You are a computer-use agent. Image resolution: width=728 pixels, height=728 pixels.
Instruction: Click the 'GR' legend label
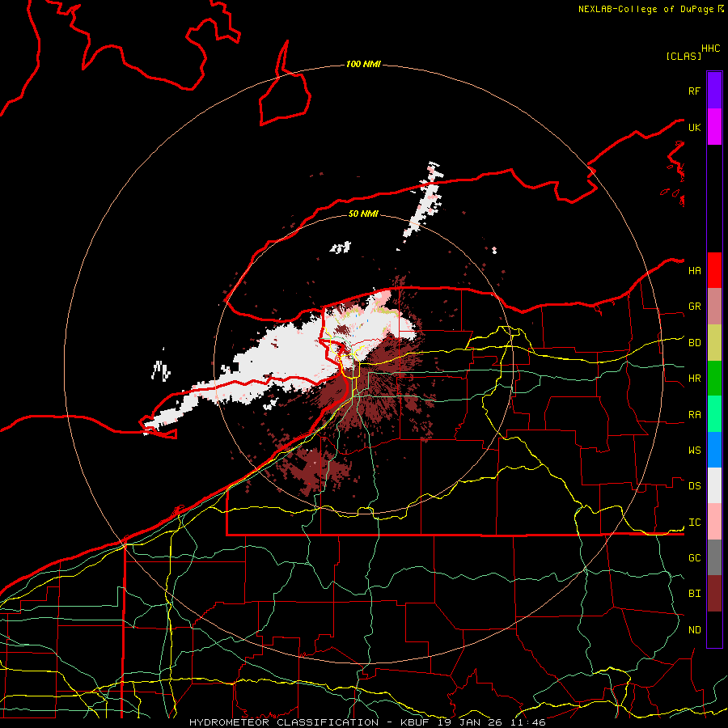point(694,307)
